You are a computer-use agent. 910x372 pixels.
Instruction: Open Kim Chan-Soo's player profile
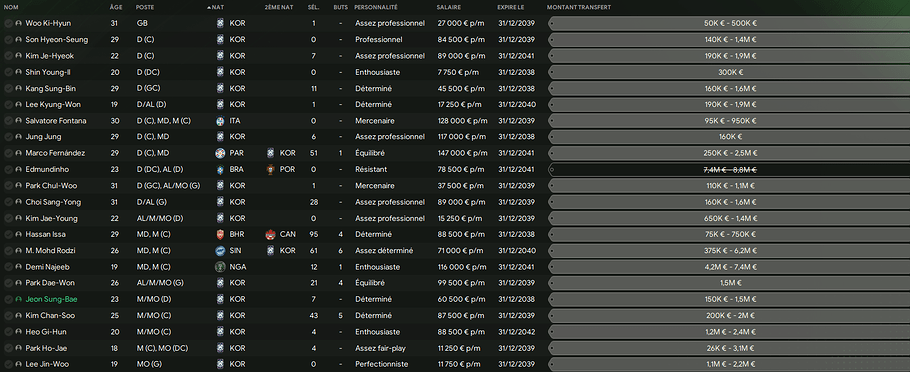(50, 316)
